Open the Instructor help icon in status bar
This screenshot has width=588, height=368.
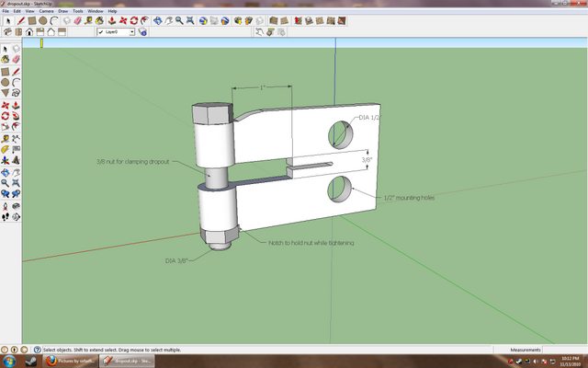37,350
